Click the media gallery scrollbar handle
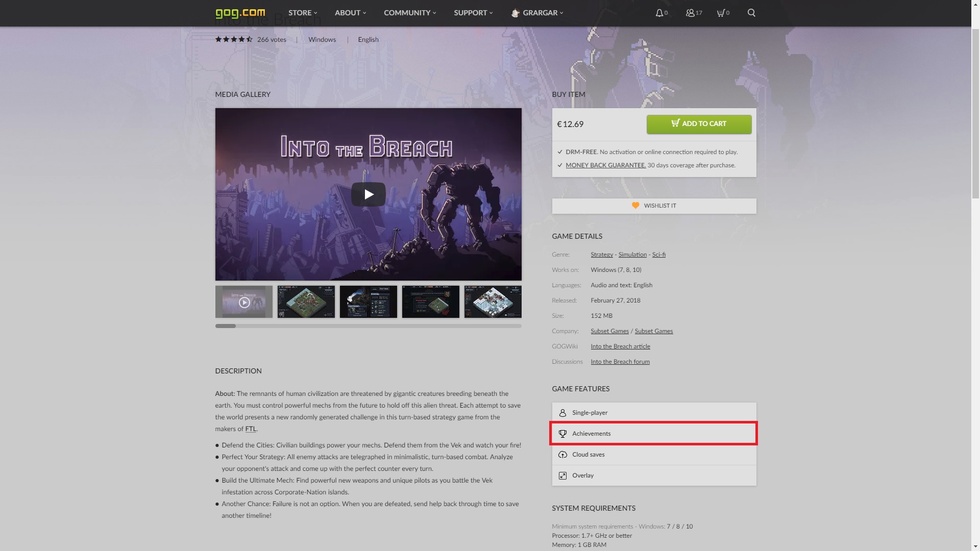Viewport: 980px width, 551px height. pyautogui.click(x=226, y=326)
